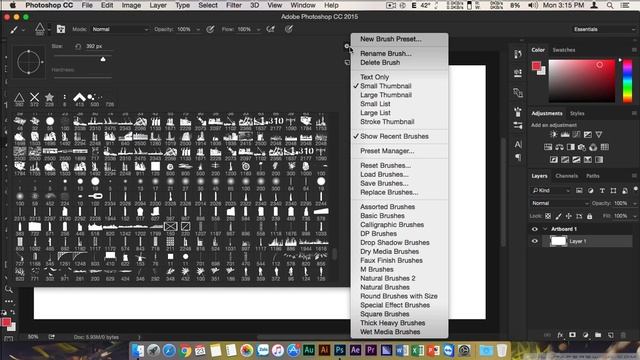Click the foreground color red swatch in Color panel

click(536, 66)
